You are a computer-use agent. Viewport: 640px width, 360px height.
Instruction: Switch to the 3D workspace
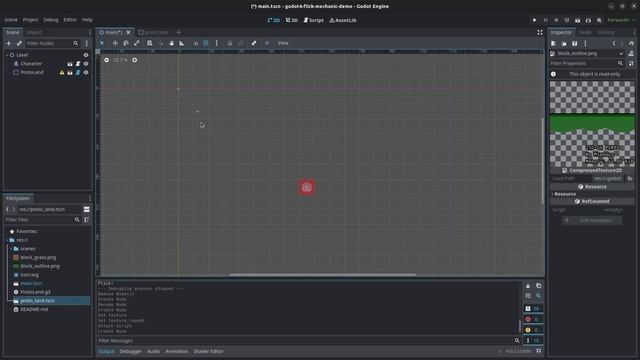click(x=292, y=20)
